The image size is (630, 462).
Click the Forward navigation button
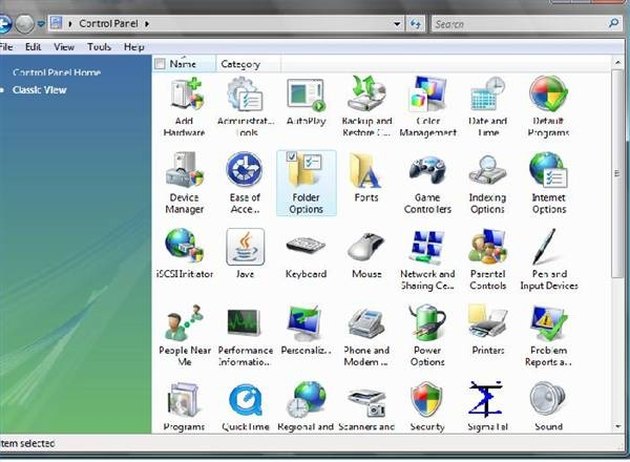click(25, 24)
